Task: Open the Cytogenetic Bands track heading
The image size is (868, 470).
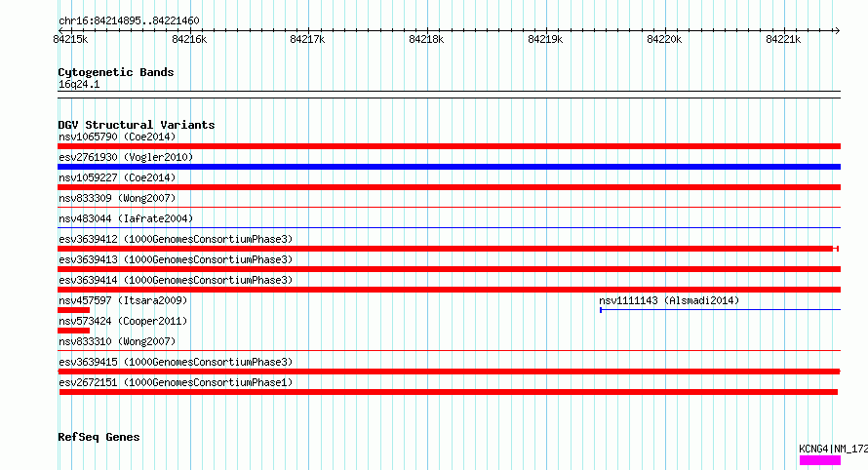Action: click(116, 72)
